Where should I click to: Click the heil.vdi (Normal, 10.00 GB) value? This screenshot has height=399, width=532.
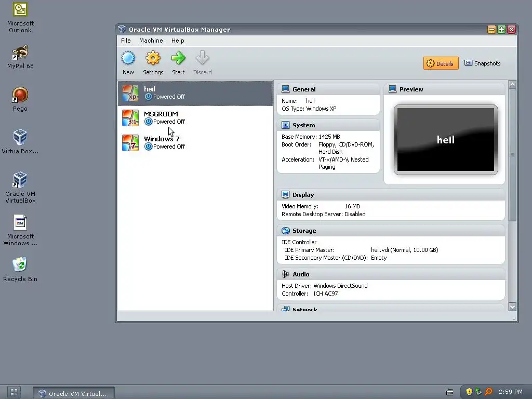(x=404, y=250)
